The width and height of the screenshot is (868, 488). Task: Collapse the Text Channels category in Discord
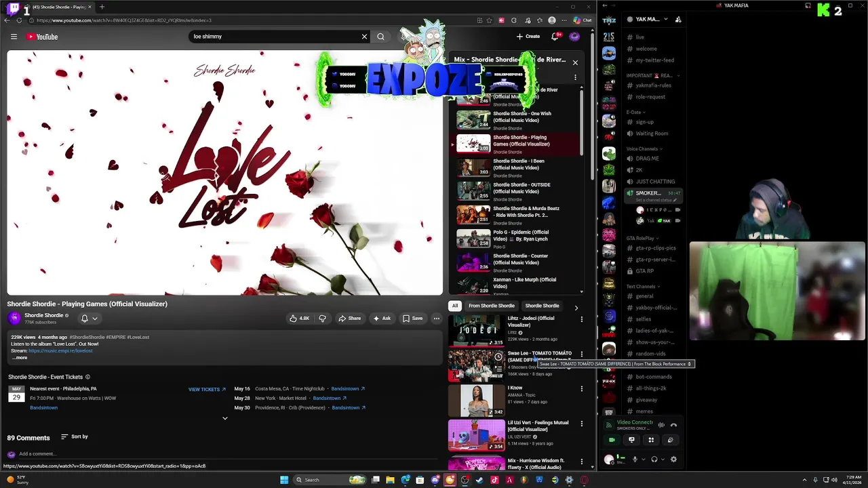(643, 287)
